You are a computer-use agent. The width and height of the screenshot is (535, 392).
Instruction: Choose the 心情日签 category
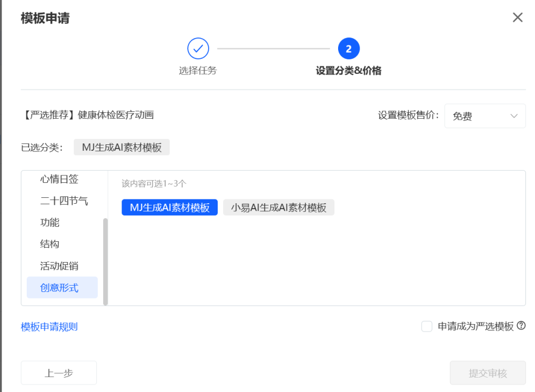(x=59, y=179)
